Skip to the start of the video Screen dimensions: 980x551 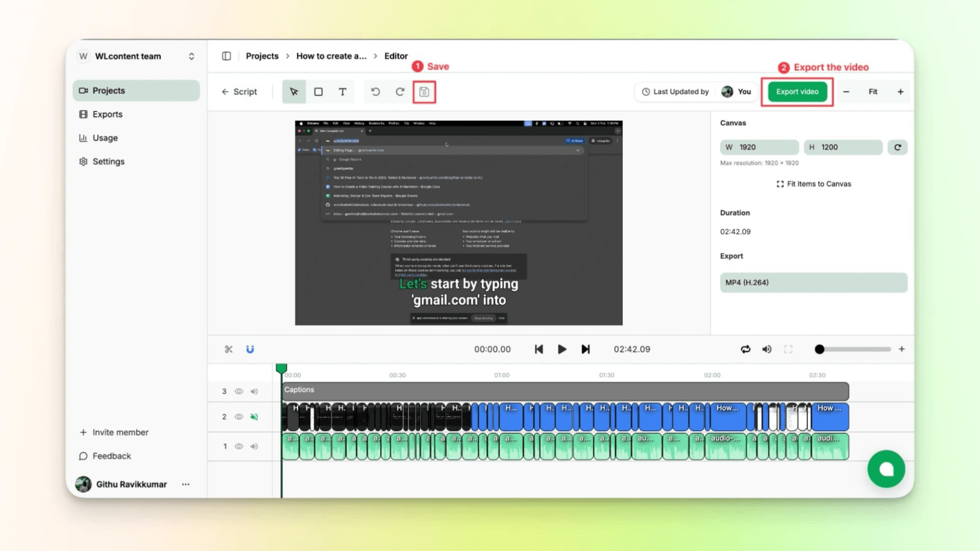[538, 349]
